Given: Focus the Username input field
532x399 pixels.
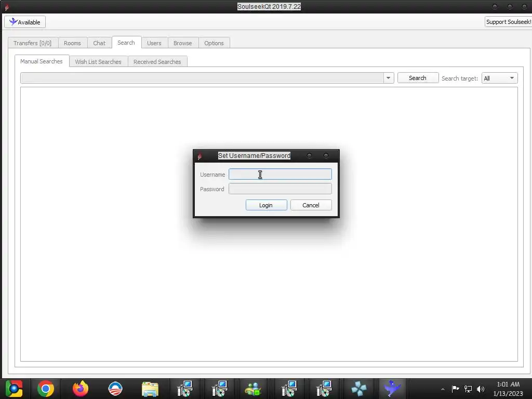Looking at the screenshot, I should pyautogui.click(x=280, y=175).
